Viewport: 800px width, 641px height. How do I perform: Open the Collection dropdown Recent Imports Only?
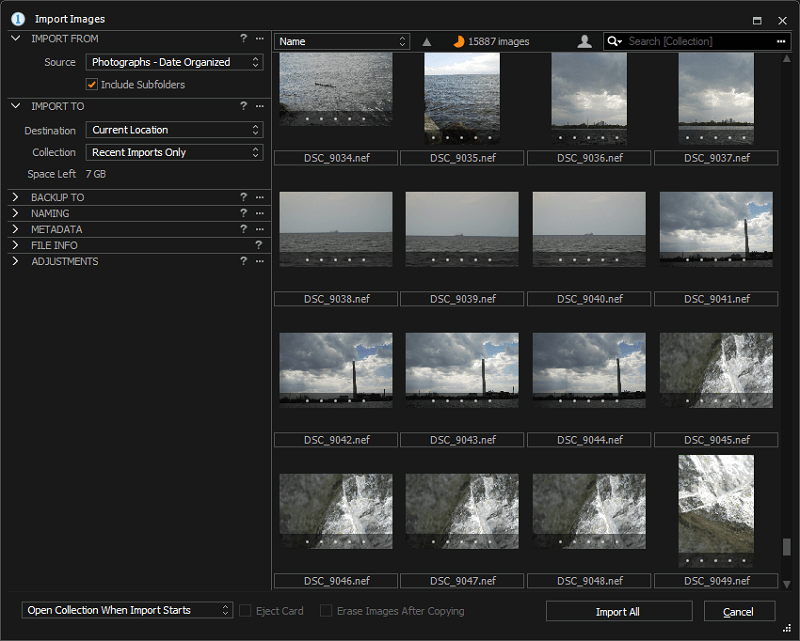tap(174, 152)
